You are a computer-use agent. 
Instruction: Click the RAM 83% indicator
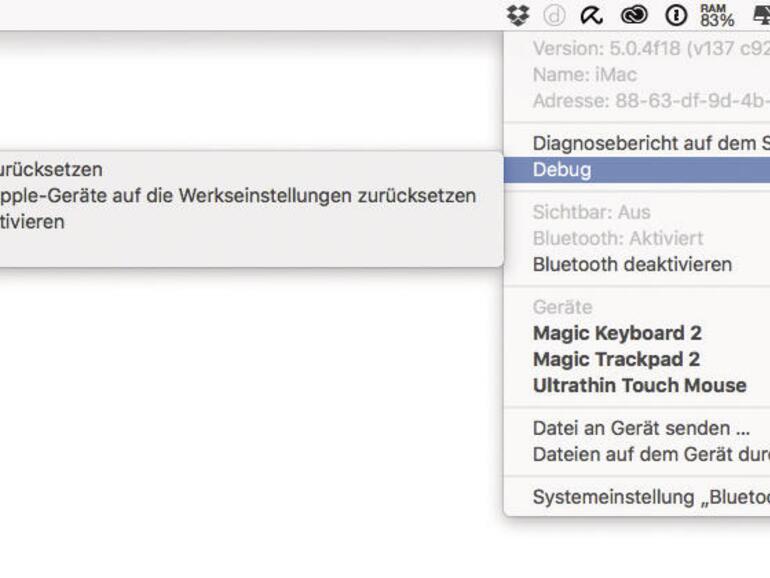pos(717,15)
